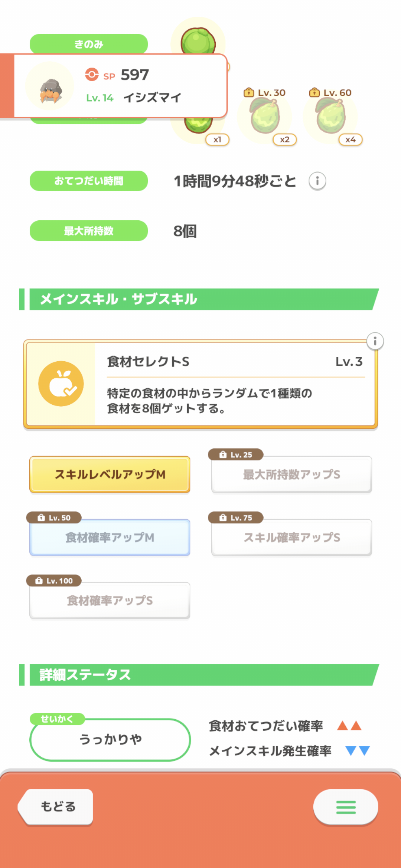The width and height of the screenshot is (401, 868).
Task: Tap the おてつだい時間 label
Action: tap(89, 181)
